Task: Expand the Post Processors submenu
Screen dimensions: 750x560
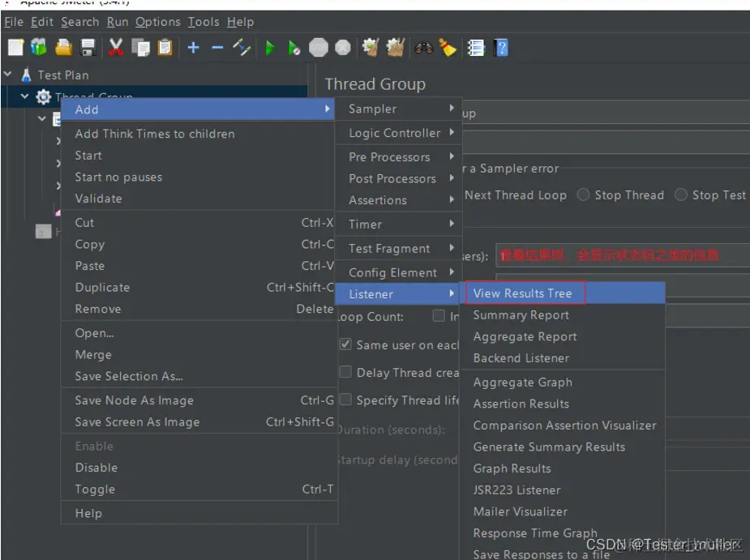Action: click(x=399, y=178)
